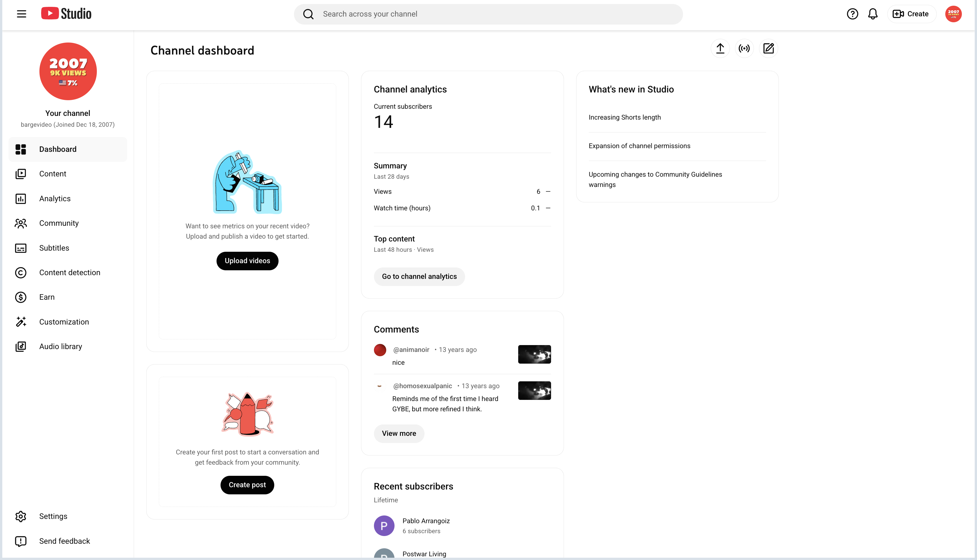Click the Go live broadcast icon
This screenshot has width=977, height=560.
point(744,49)
